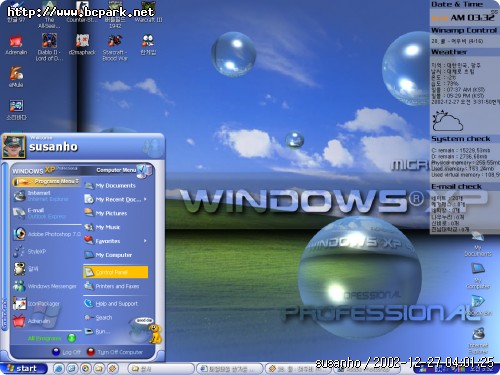Open the 한게임 desktop icon
Viewport: 500px width, 375px height.
coord(148,44)
